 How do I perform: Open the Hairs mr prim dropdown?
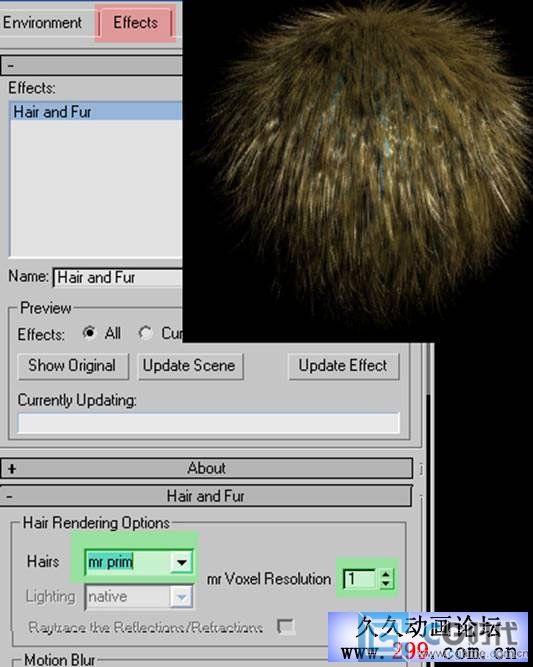pyautogui.click(x=182, y=562)
